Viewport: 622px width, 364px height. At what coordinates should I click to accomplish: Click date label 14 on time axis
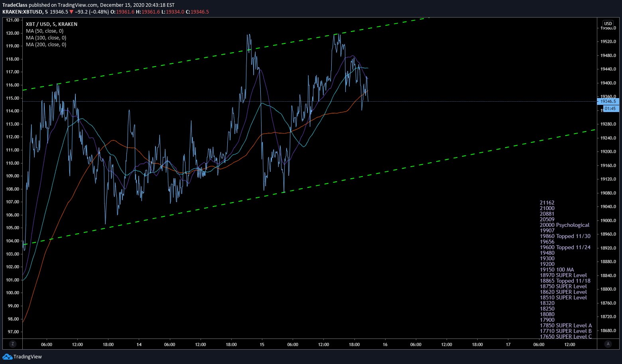coord(139,344)
